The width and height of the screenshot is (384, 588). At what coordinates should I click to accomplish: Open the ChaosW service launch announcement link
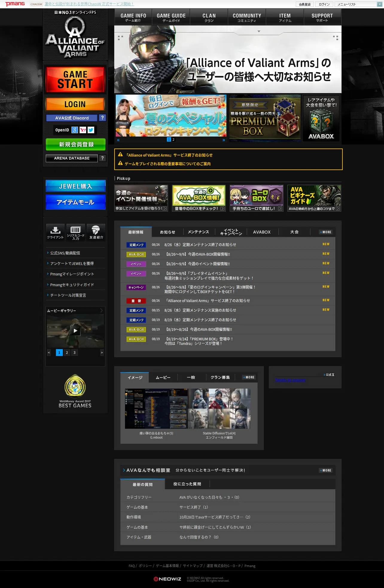click(x=89, y=4)
